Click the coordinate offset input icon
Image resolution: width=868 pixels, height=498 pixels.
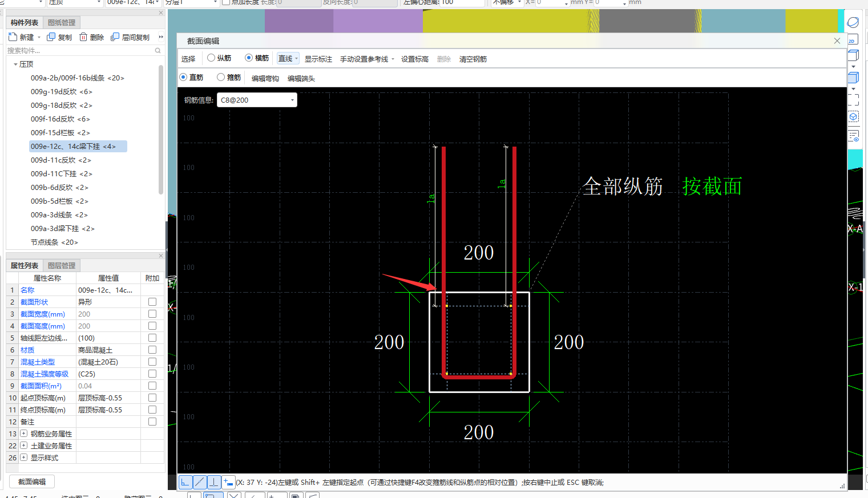point(228,482)
